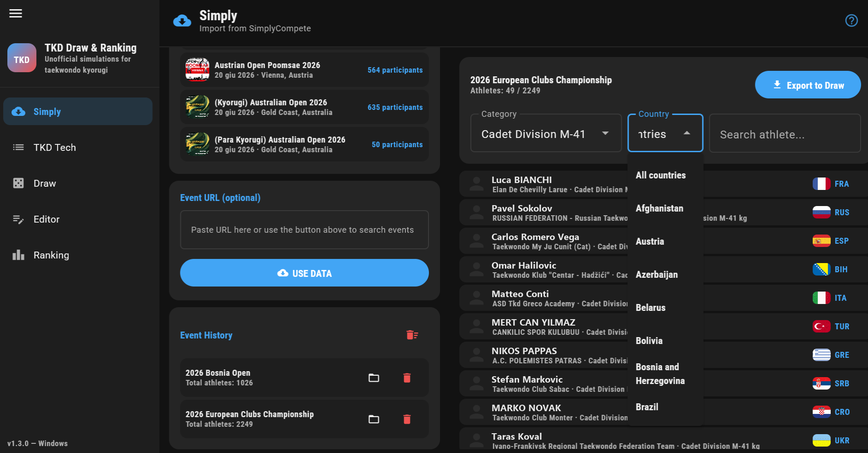Choose Bolivia from the country list
This screenshot has height=453, width=868.
point(665,341)
